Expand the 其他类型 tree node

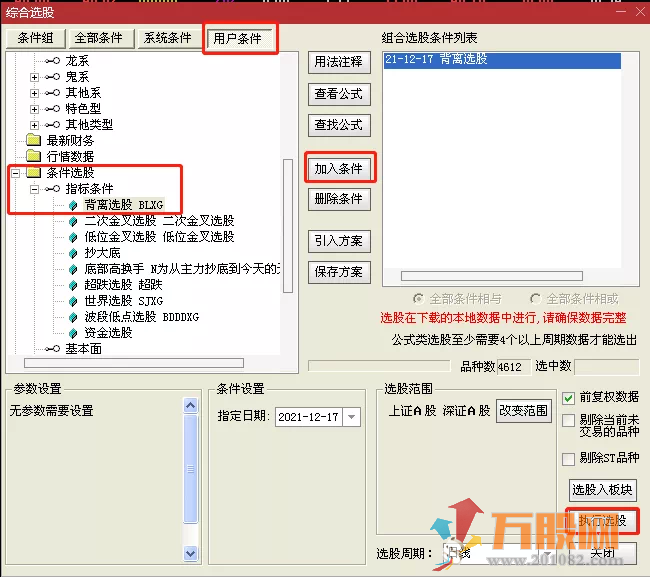click(34, 125)
